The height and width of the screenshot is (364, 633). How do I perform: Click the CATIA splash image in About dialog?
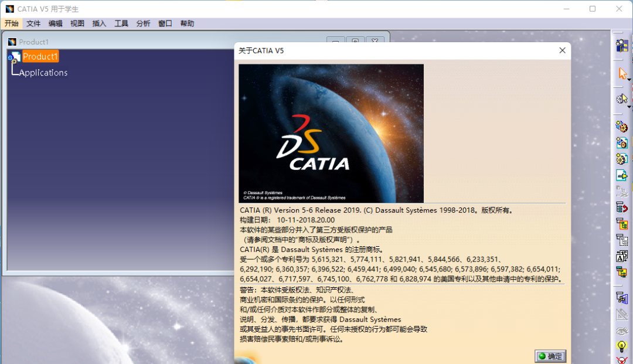331,133
